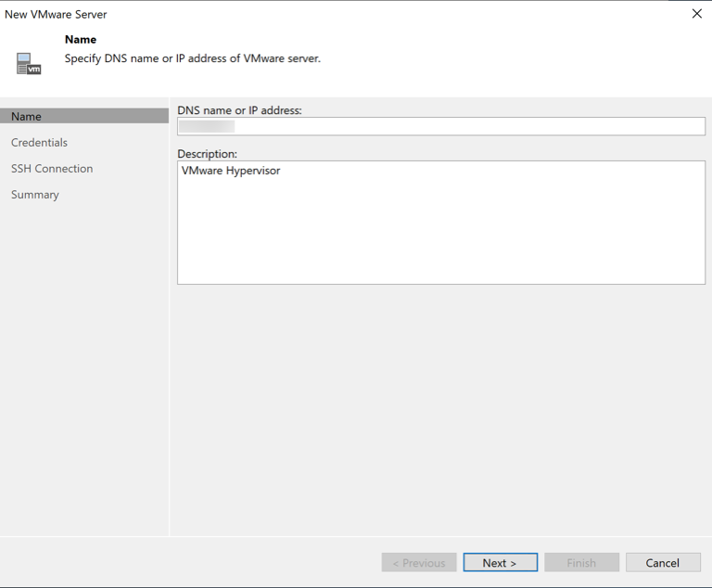Click the "Description:" field label
This screenshot has height=588, width=712.
click(x=207, y=154)
